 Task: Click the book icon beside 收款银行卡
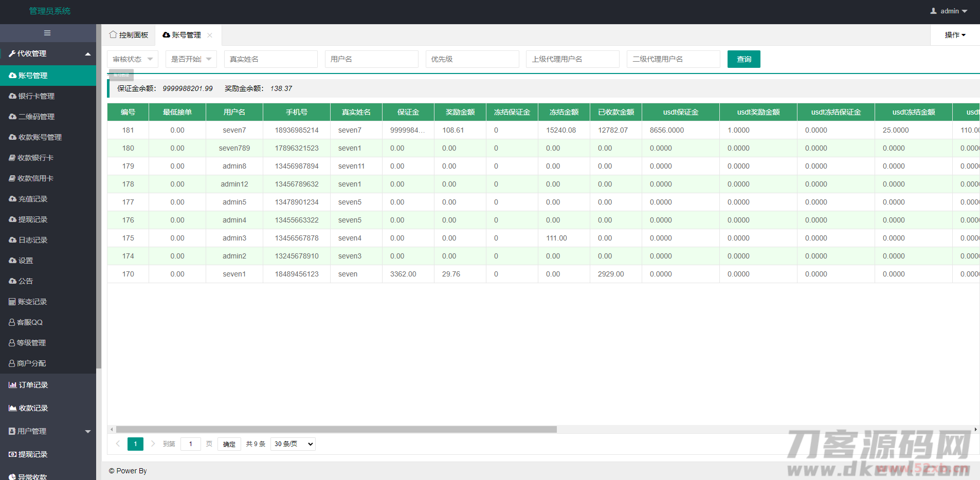pyautogui.click(x=12, y=158)
